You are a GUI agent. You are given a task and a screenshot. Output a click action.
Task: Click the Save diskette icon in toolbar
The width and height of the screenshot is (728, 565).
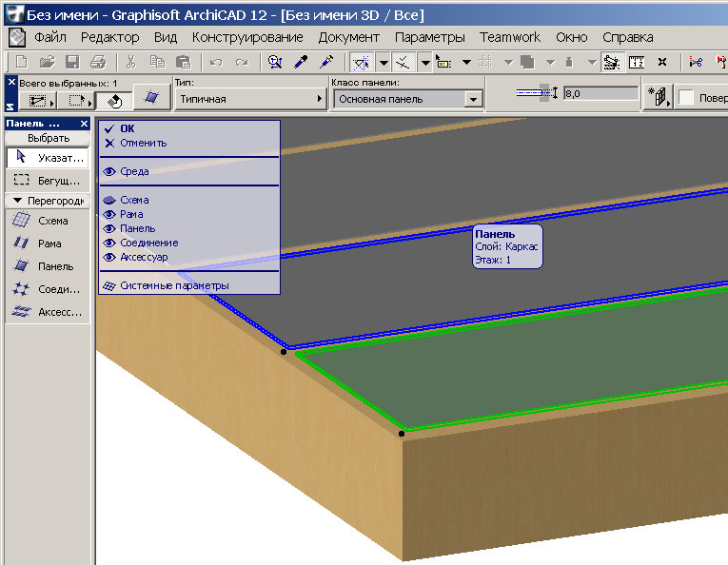(72, 62)
